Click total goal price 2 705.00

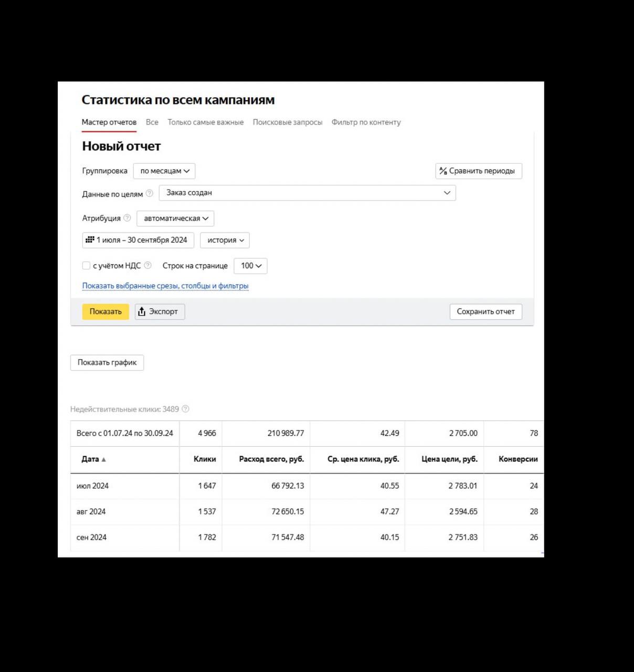463,434
